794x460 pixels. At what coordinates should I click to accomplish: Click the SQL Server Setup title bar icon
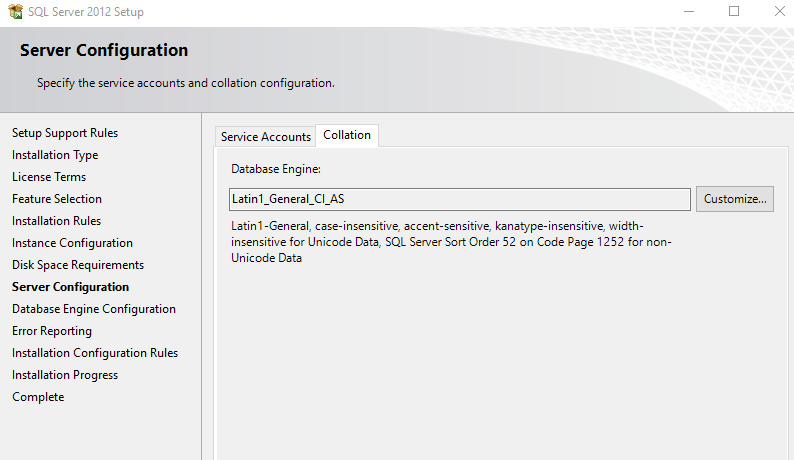point(14,12)
